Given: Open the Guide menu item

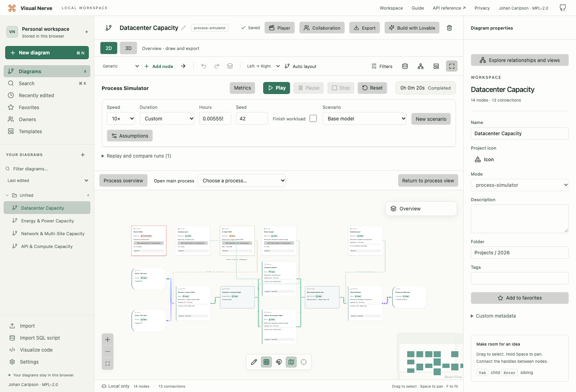Looking at the screenshot, I should 418,8.
